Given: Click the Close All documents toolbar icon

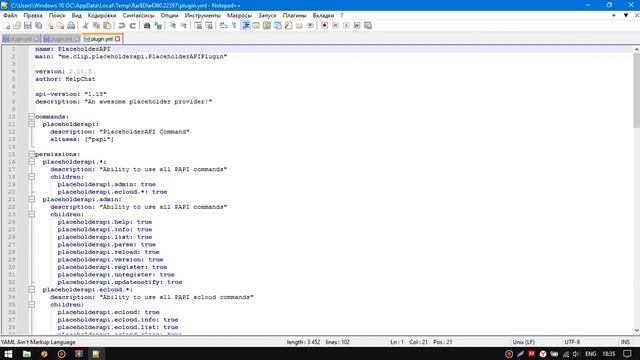Looking at the screenshot, I should 60,26.
